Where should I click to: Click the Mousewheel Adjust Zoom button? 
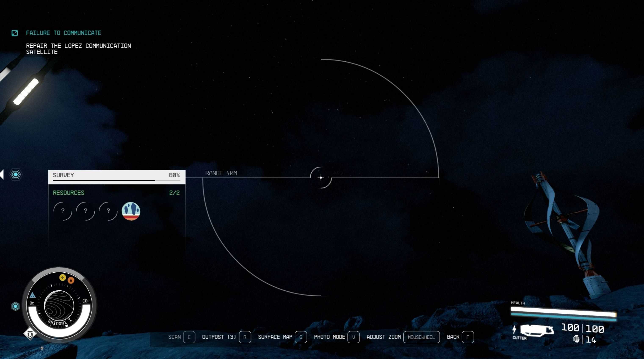tap(421, 337)
